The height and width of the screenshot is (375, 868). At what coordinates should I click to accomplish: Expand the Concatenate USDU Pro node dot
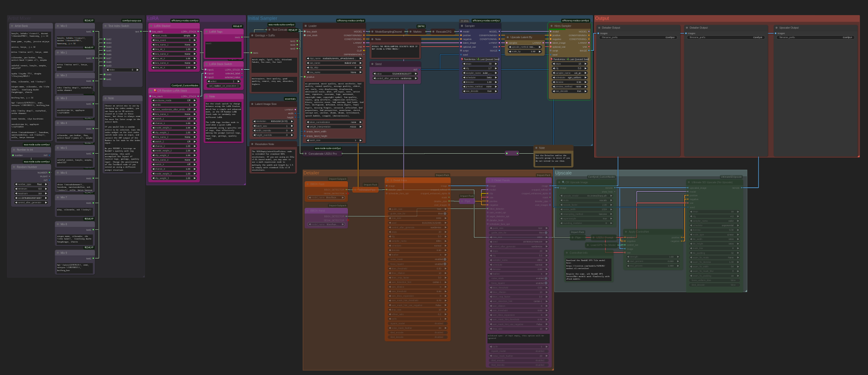tap(305, 154)
